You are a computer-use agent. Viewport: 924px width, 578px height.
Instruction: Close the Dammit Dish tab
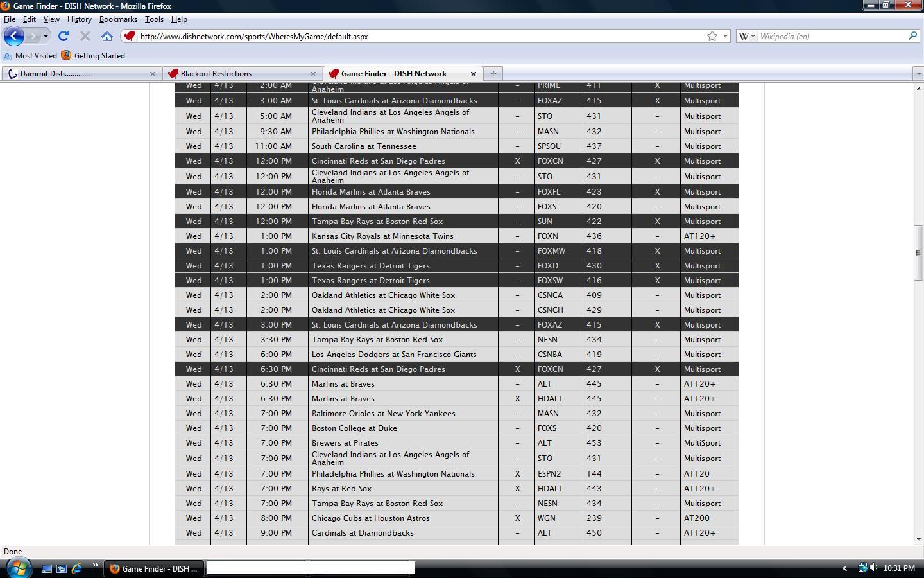click(x=153, y=74)
